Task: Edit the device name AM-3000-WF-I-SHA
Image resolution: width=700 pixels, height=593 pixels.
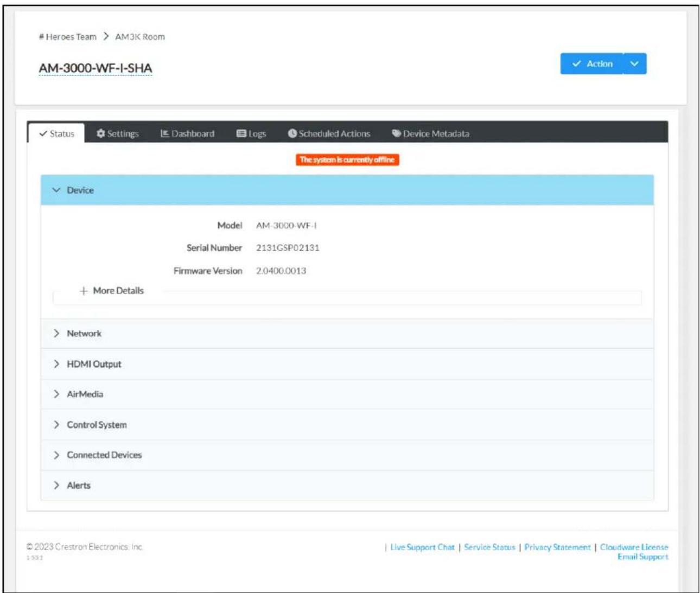Action: tap(96, 68)
